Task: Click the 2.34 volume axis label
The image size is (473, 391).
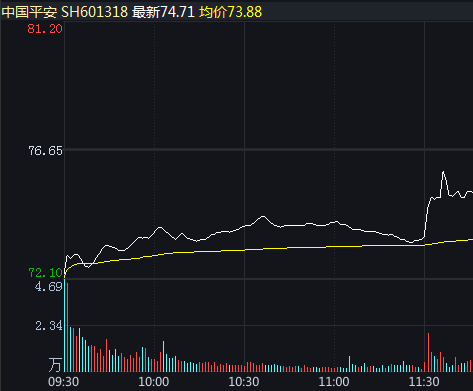Action: point(49,326)
